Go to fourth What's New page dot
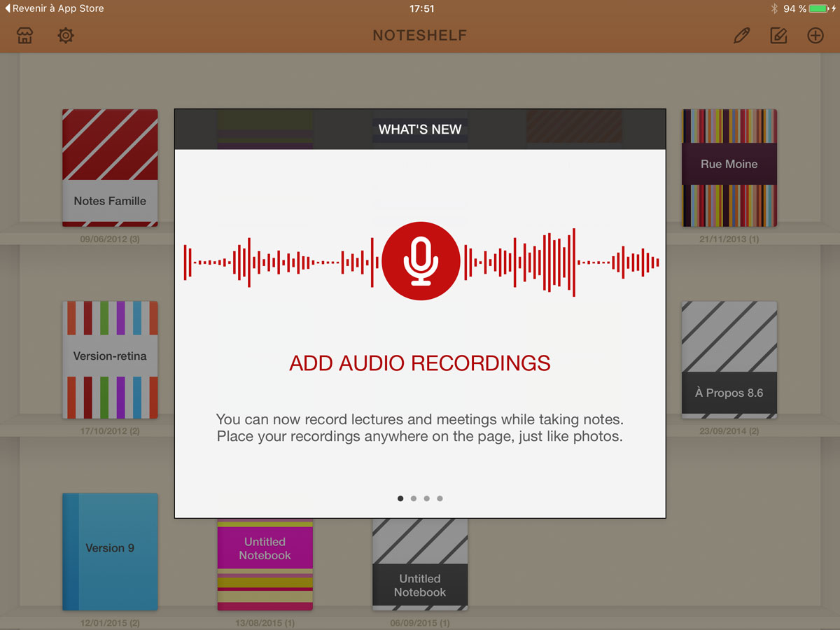 point(440,498)
